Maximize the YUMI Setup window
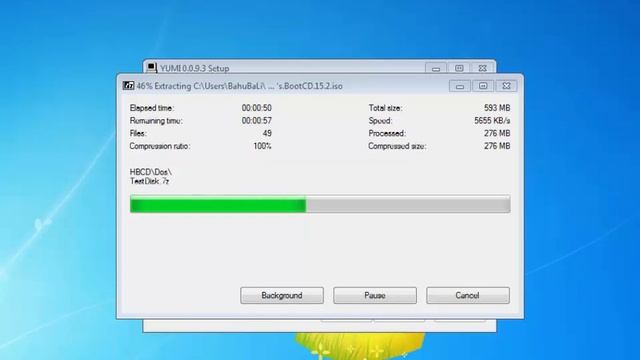 (x=459, y=68)
